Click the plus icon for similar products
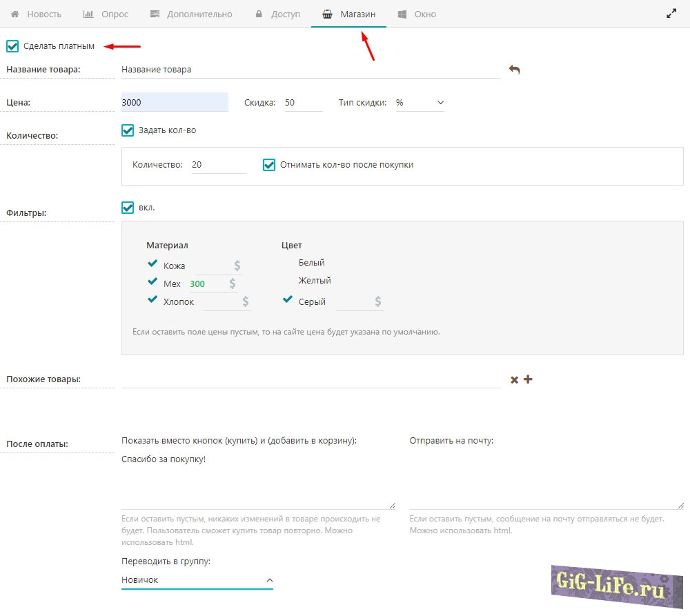The width and height of the screenshot is (690, 616). coord(529,379)
